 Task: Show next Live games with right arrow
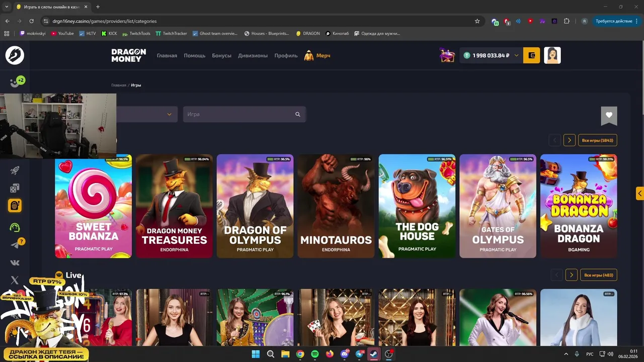[571, 275]
